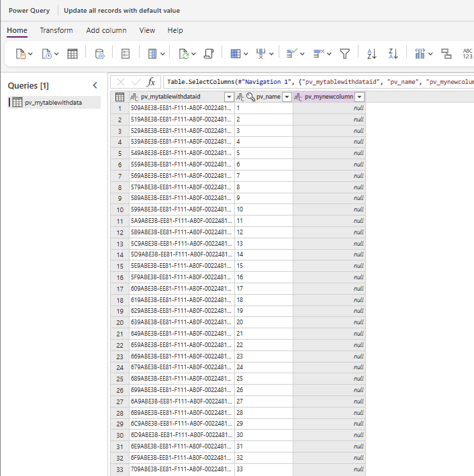The image size is (474, 476).
Task: Open the Advanced editor scroll icon
Action: click(209, 54)
